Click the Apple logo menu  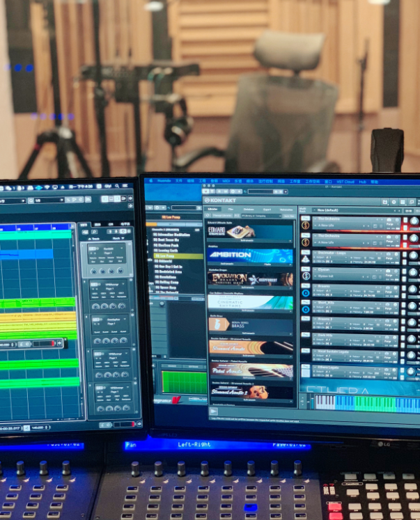pyautogui.click(x=151, y=181)
